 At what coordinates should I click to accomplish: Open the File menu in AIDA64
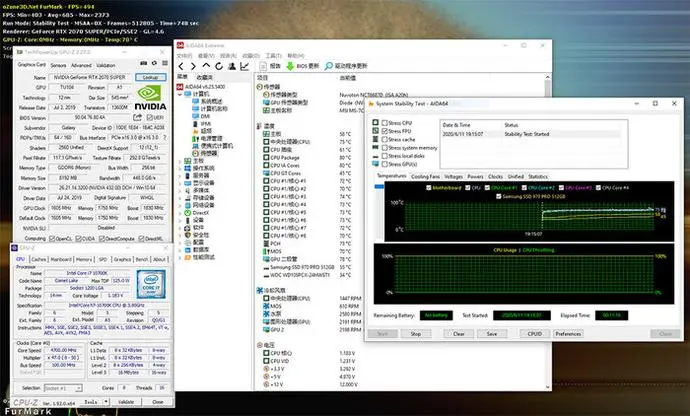[184, 56]
